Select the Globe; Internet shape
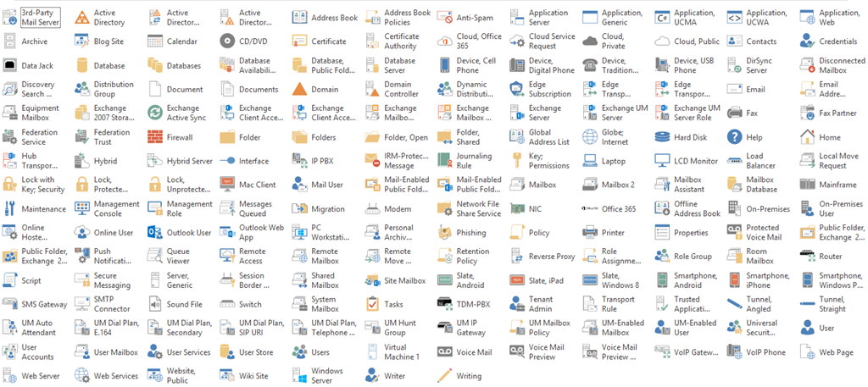Image resolution: width=868 pixels, height=387 pixels. click(x=590, y=137)
